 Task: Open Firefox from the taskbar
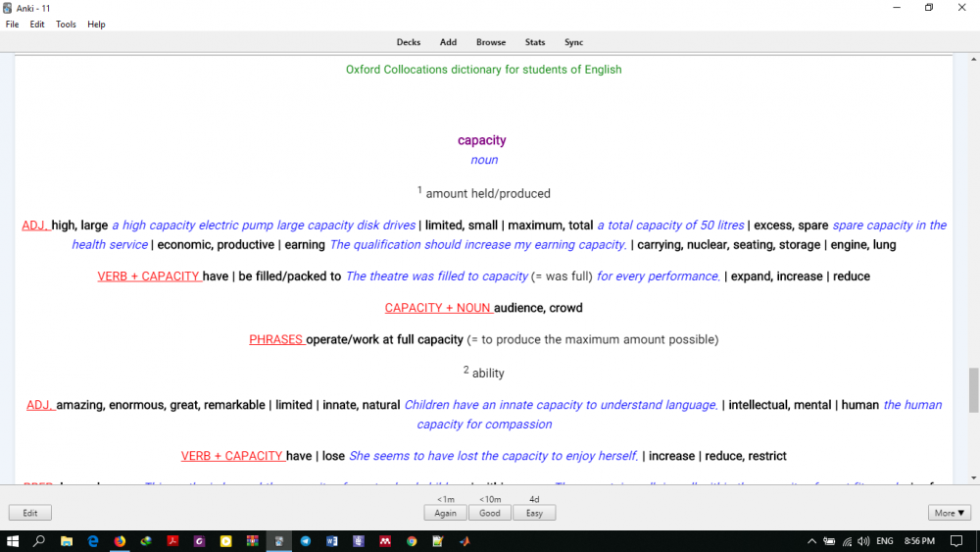click(x=120, y=541)
